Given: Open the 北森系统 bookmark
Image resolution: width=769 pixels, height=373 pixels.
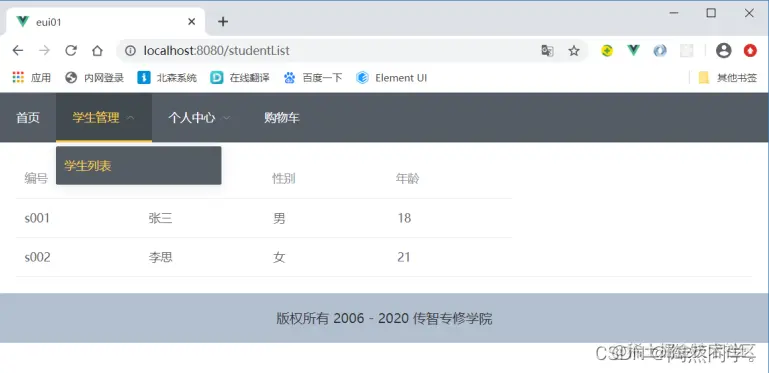Looking at the screenshot, I should point(167,77).
